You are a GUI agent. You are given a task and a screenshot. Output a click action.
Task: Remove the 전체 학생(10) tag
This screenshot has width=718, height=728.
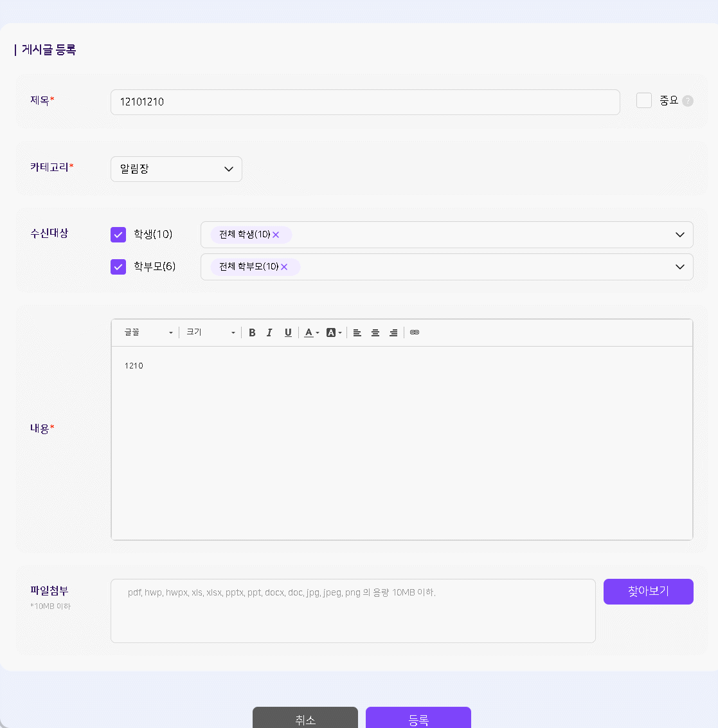[276, 235]
